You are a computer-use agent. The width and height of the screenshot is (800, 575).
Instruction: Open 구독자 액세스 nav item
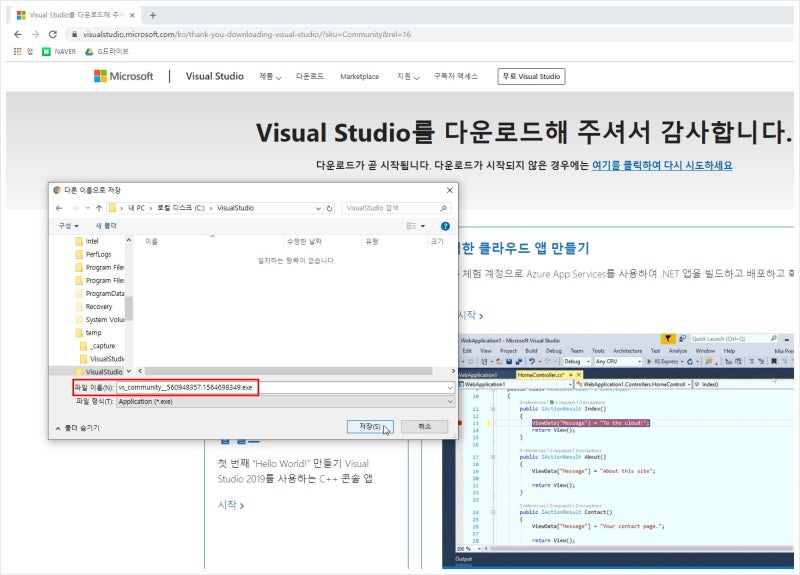[x=456, y=77]
